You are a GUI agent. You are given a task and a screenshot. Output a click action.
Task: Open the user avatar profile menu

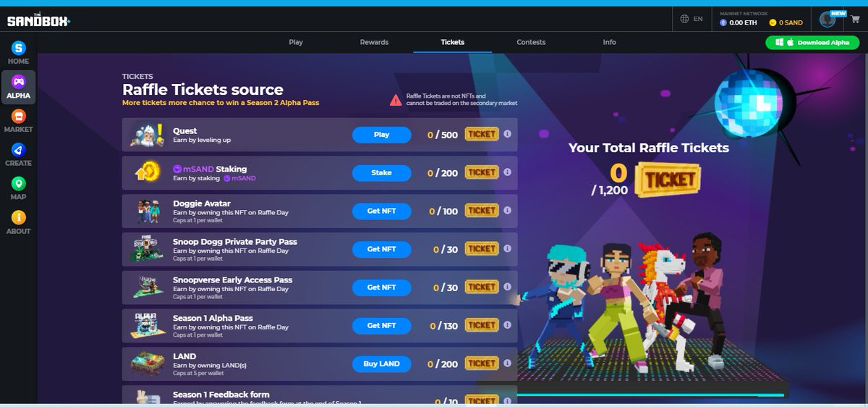tap(827, 20)
